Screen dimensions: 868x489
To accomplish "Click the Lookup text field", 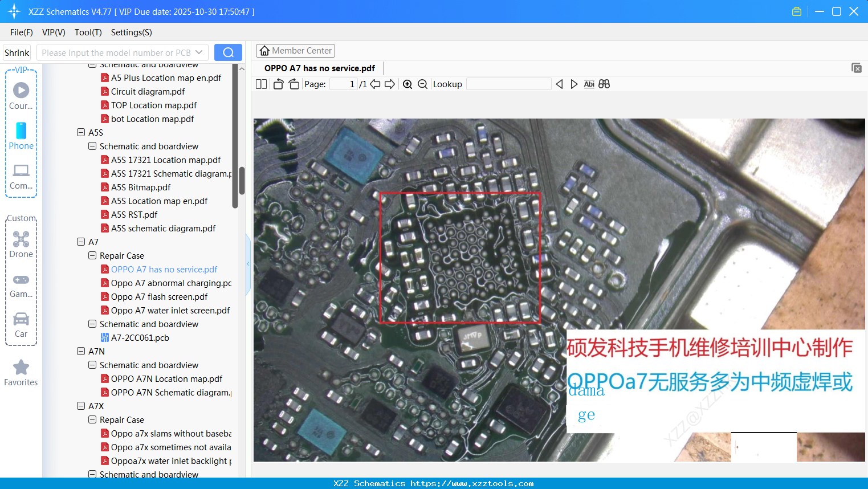I will click(x=509, y=84).
